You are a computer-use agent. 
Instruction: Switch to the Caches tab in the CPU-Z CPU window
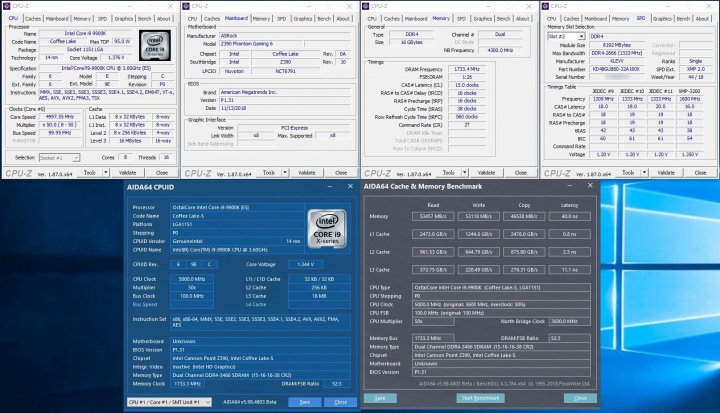point(33,19)
